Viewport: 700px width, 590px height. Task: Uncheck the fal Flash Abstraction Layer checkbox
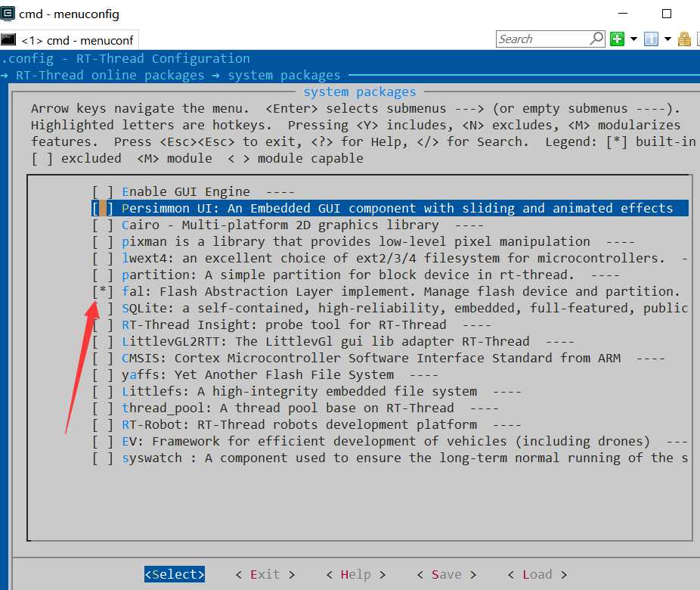[103, 292]
